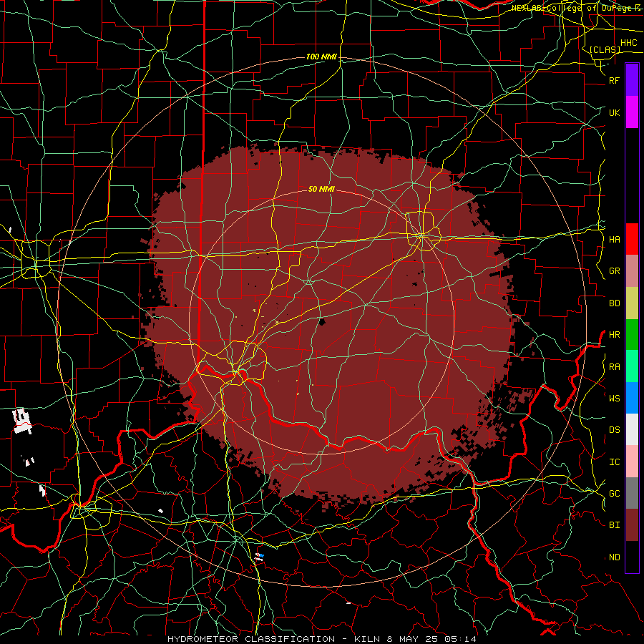Select the red HA legend swatch
644x644 pixels.
click(632, 239)
